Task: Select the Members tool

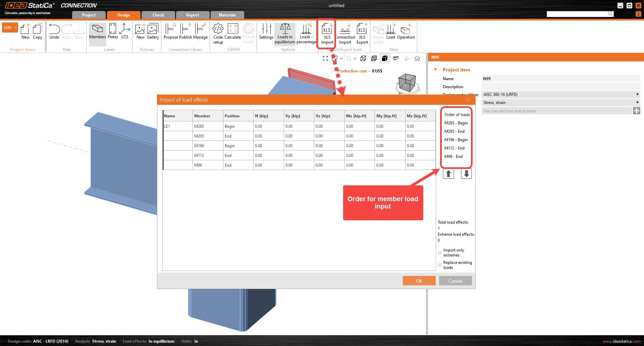Action: pyautogui.click(x=97, y=32)
